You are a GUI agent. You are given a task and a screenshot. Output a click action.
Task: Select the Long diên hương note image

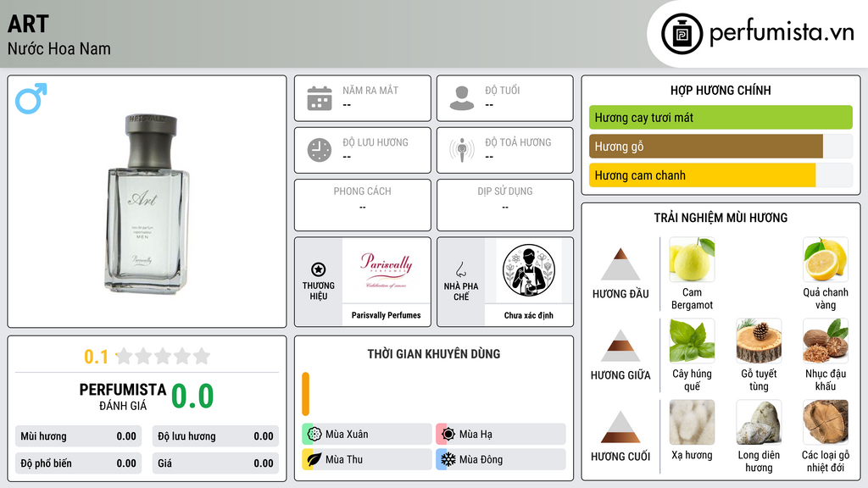click(759, 422)
